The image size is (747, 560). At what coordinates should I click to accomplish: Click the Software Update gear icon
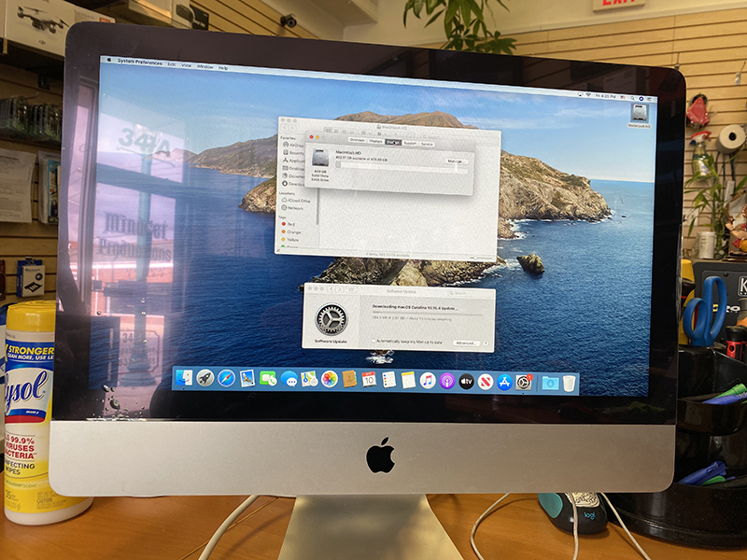(331, 319)
